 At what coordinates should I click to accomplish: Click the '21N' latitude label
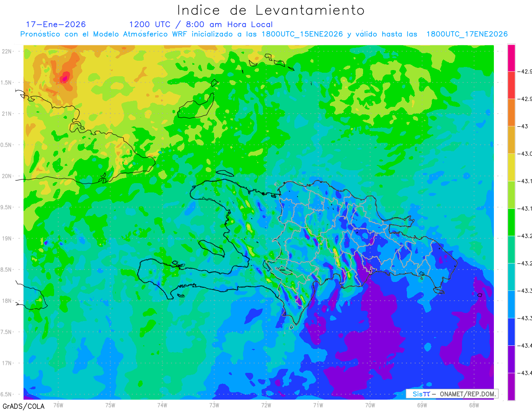coord(7,114)
